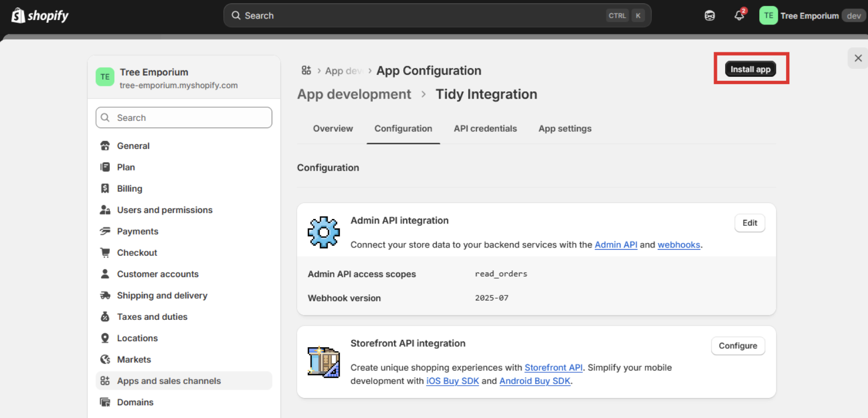
Task: Click the search magnifier in top bar
Action: [236, 16]
